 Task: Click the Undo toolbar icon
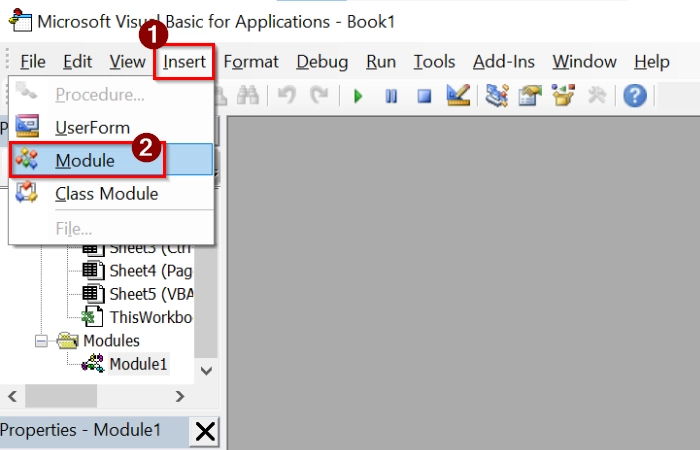[x=287, y=95]
